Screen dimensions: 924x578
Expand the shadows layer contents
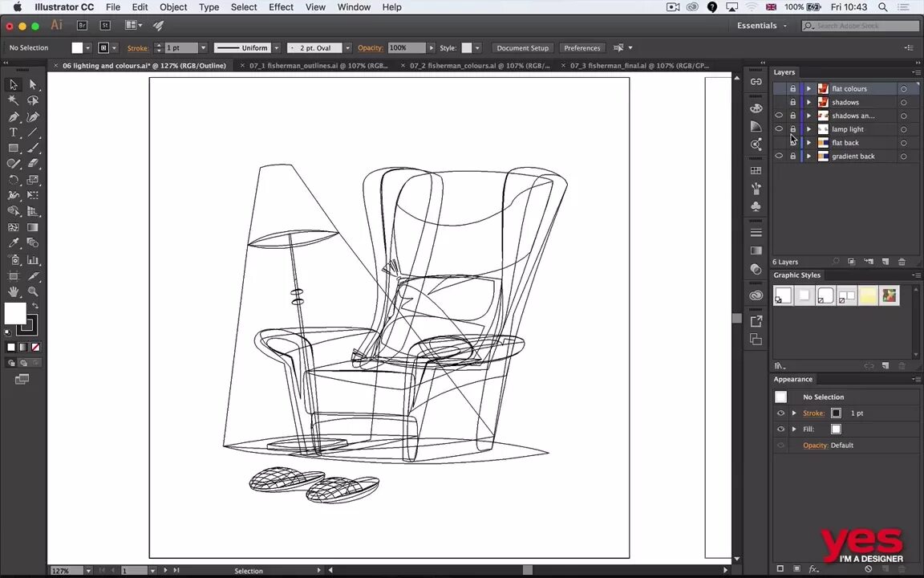(x=808, y=102)
